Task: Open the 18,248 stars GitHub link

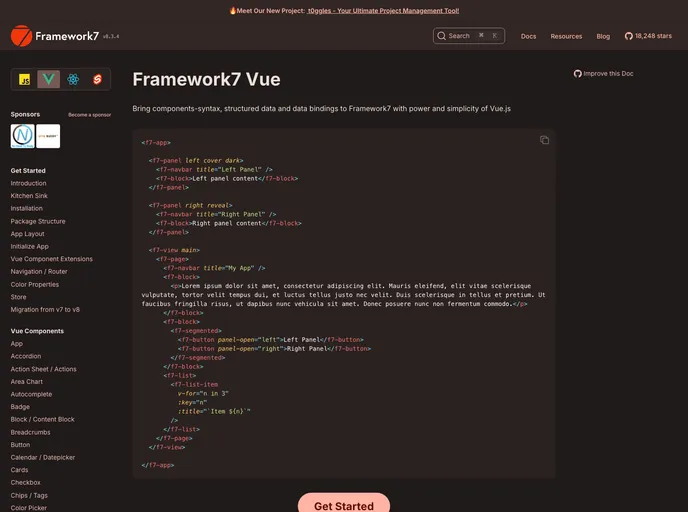Action: 648,36
